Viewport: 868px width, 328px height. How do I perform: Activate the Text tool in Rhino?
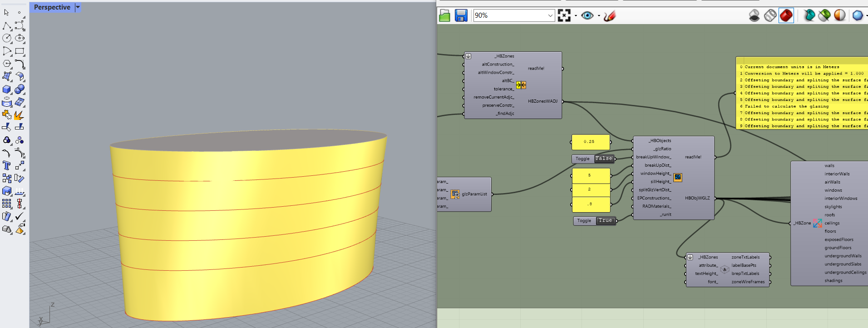(x=7, y=165)
